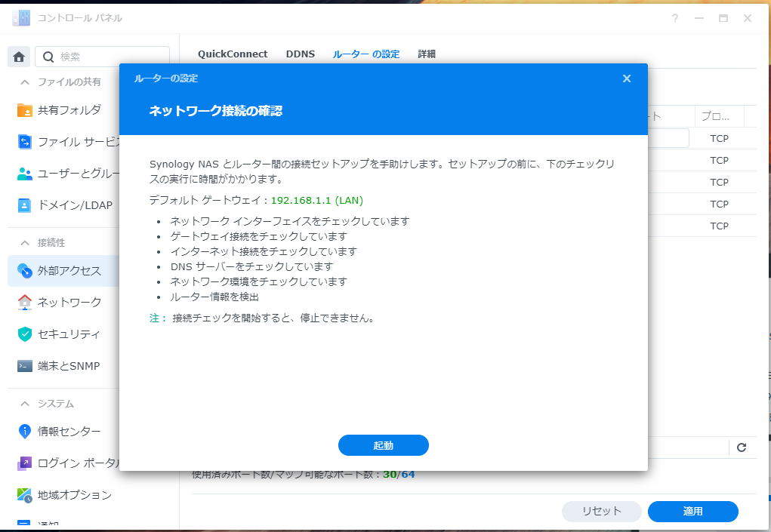Viewport: 771px width, 532px height.
Task: Open ユーザーとグループ icon
Action: coord(25,174)
